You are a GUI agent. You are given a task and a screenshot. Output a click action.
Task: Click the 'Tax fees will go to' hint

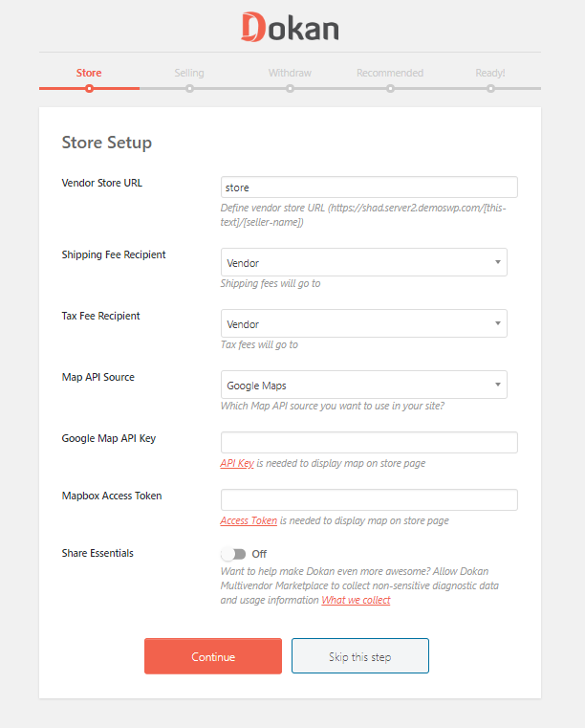[259, 345]
